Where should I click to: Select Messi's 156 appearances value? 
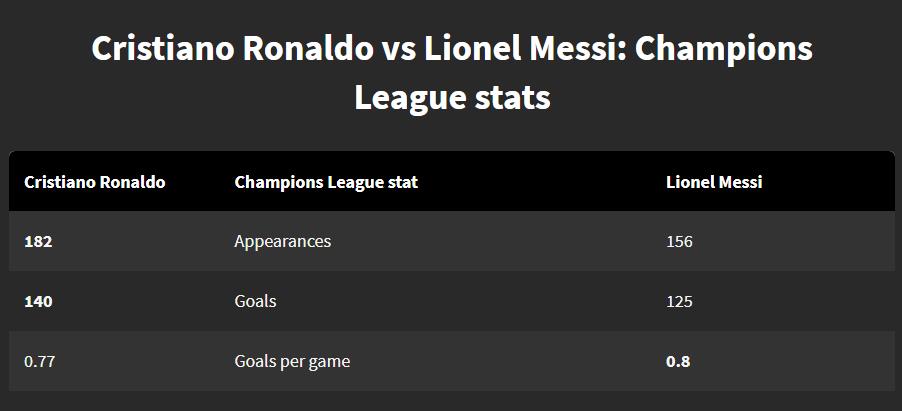679,242
